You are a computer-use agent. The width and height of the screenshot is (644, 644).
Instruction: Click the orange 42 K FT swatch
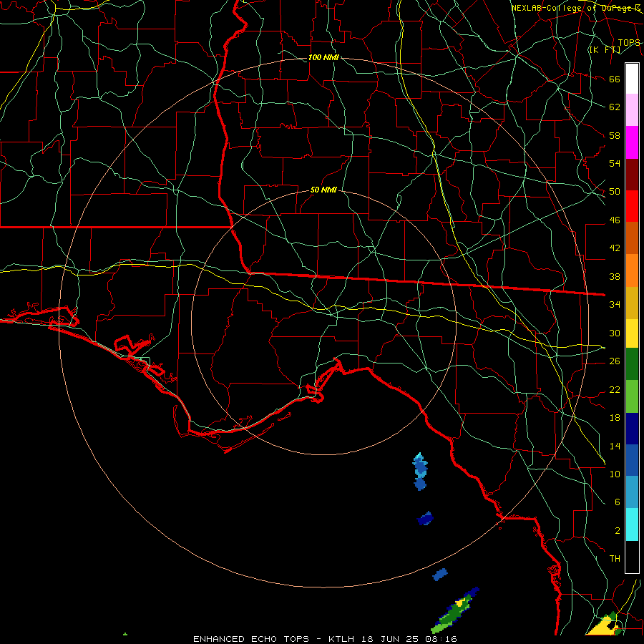click(632, 270)
